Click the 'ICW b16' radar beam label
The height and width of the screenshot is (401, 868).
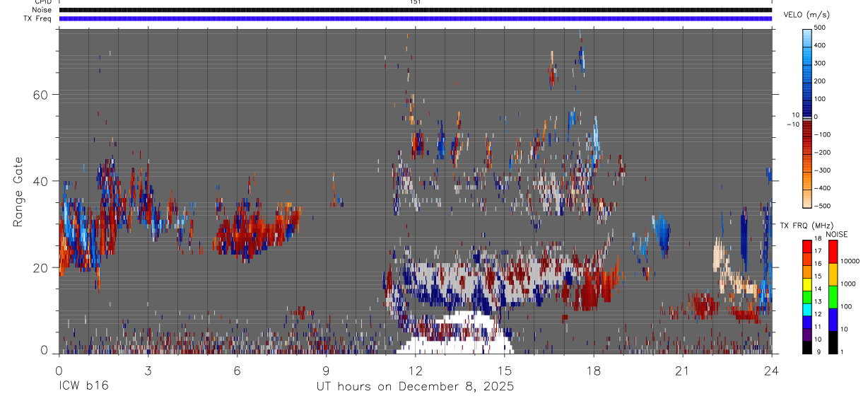point(83,387)
